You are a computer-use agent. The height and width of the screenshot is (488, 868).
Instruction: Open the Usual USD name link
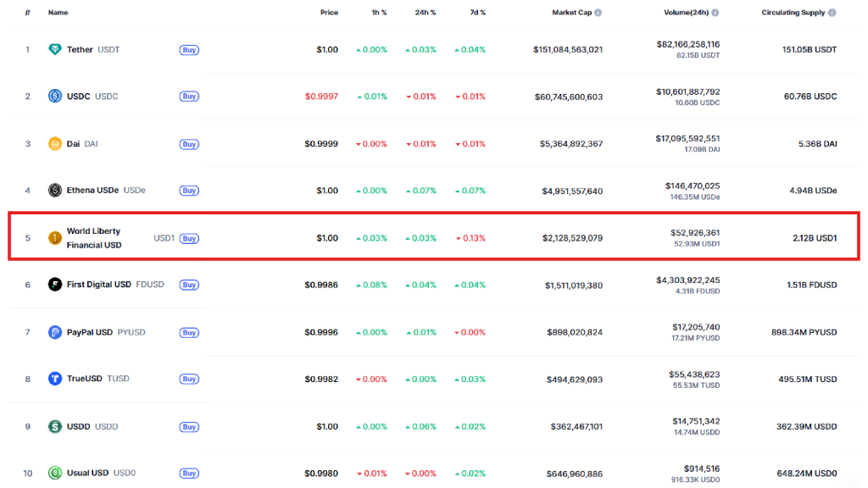tap(87, 473)
